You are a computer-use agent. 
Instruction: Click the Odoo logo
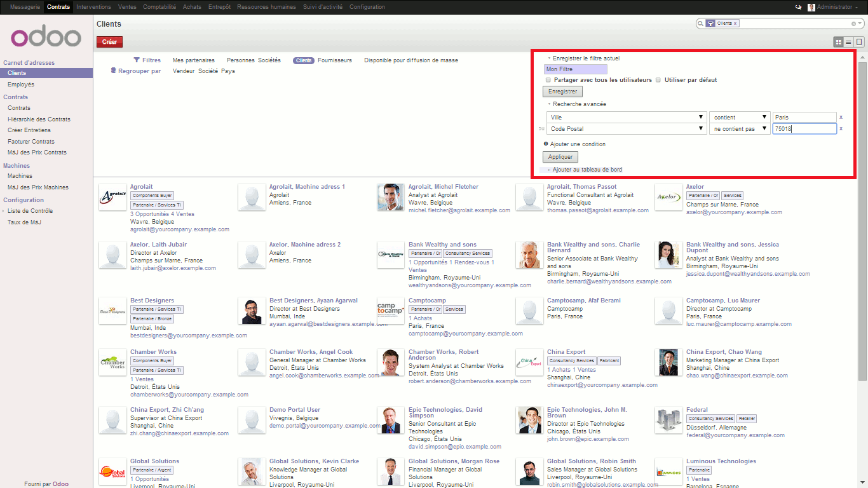click(46, 37)
